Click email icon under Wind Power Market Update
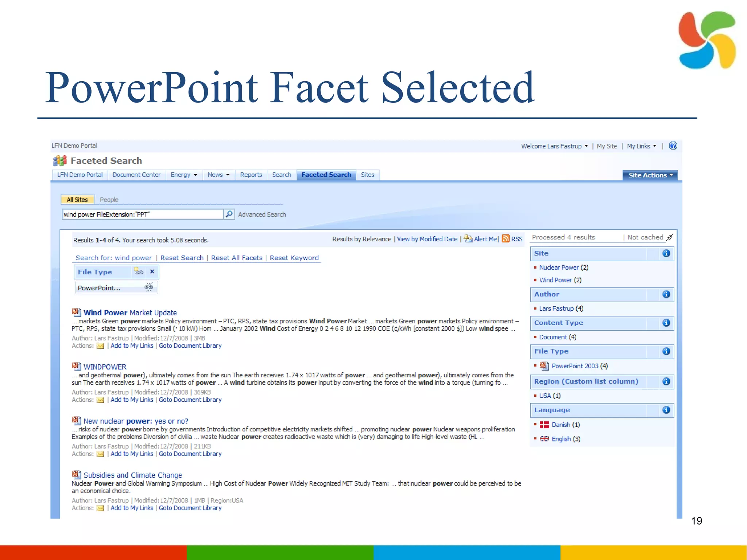This screenshot has width=747, height=560. point(100,346)
